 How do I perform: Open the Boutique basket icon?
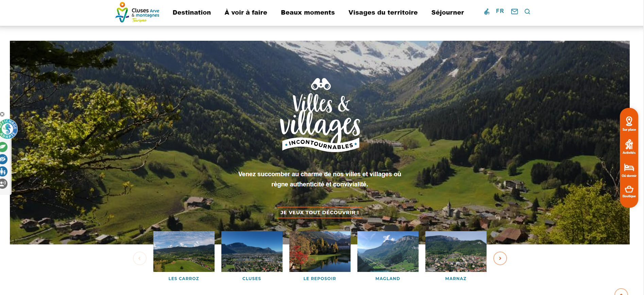(x=629, y=191)
